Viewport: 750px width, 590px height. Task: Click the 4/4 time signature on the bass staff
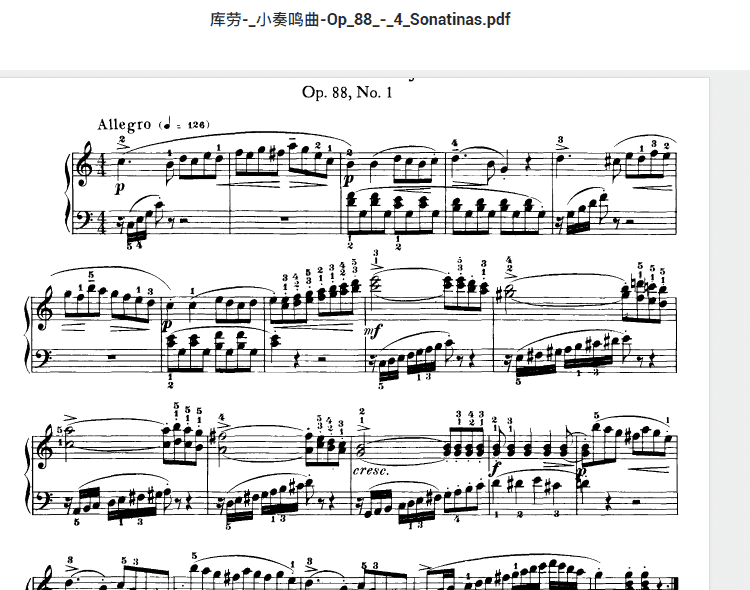pos(103,222)
